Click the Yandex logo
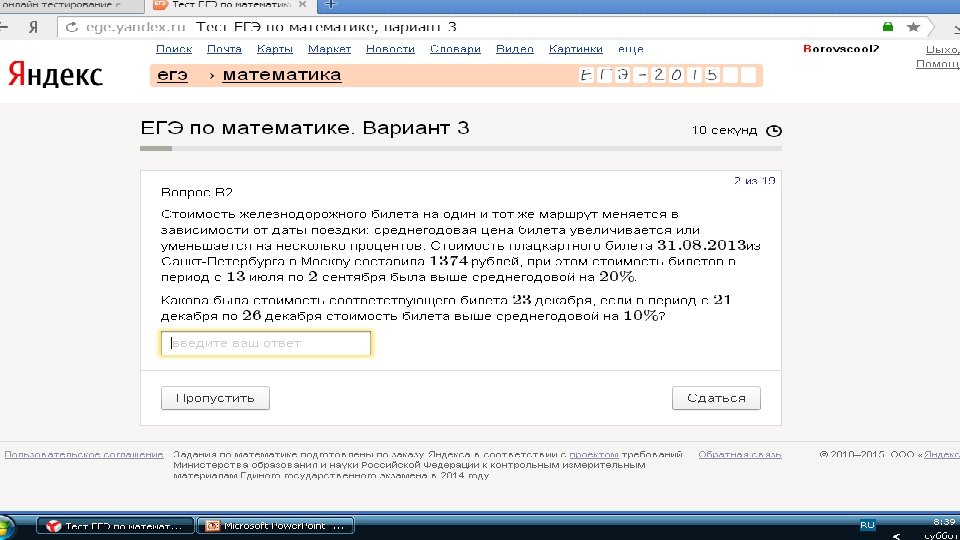The height and width of the screenshot is (540, 960). (x=55, y=75)
